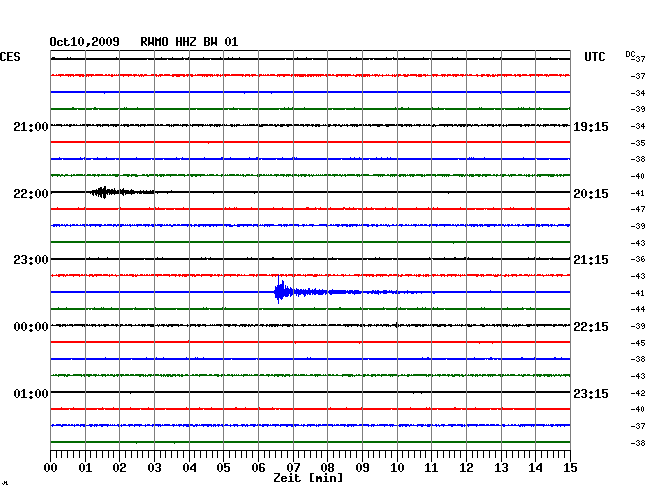
Task: Select the 00:00 local time label
Action: [31, 327]
